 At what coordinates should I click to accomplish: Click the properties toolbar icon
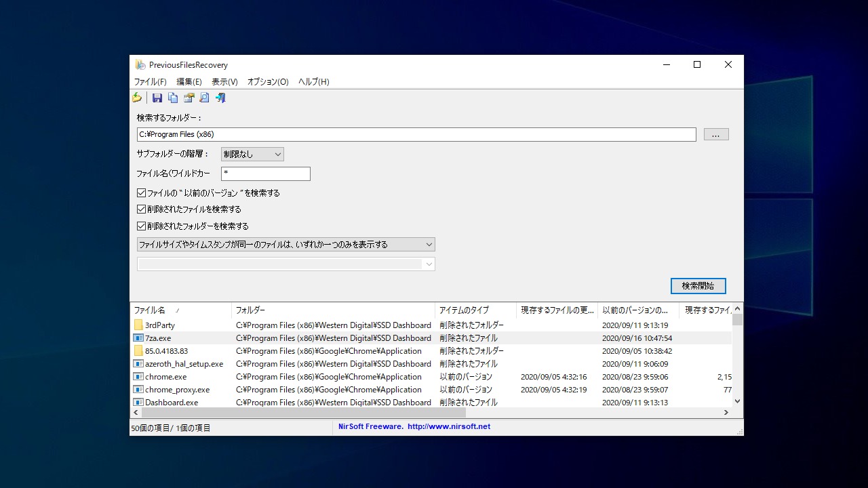coord(189,98)
